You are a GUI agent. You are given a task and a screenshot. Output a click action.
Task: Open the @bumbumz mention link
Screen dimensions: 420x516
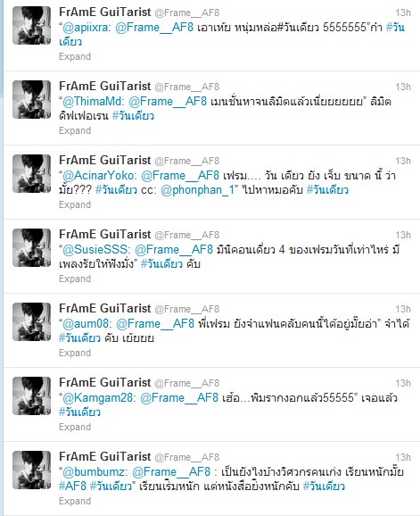(94, 471)
